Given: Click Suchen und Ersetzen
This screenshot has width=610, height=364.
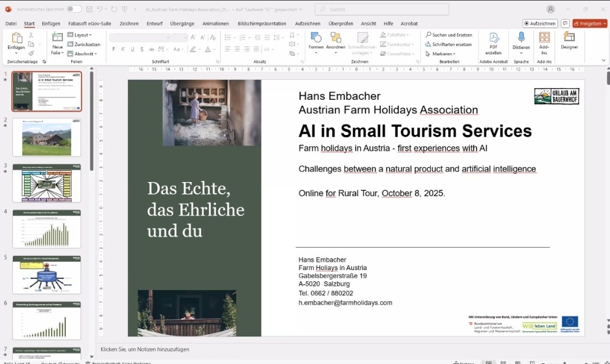Looking at the screenshot, I should [448, 35].
